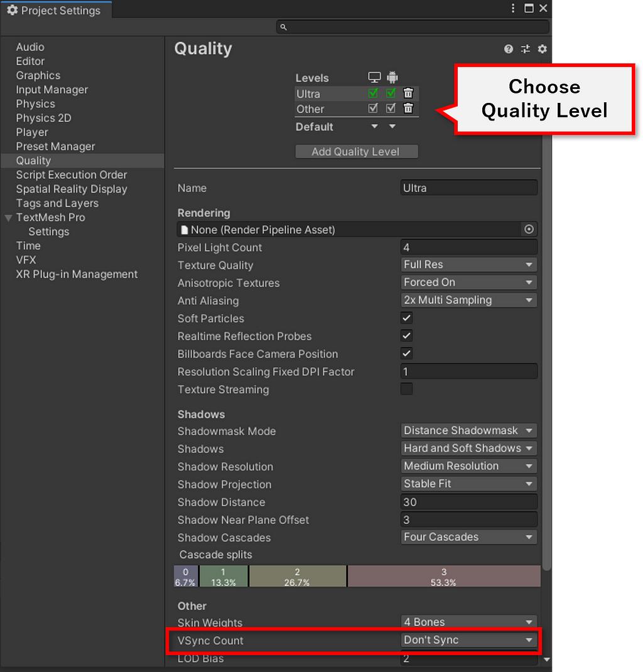Open Audio settings category
Image resolution: width=643 pixels, height=672 pixels.
click(30, 47)
